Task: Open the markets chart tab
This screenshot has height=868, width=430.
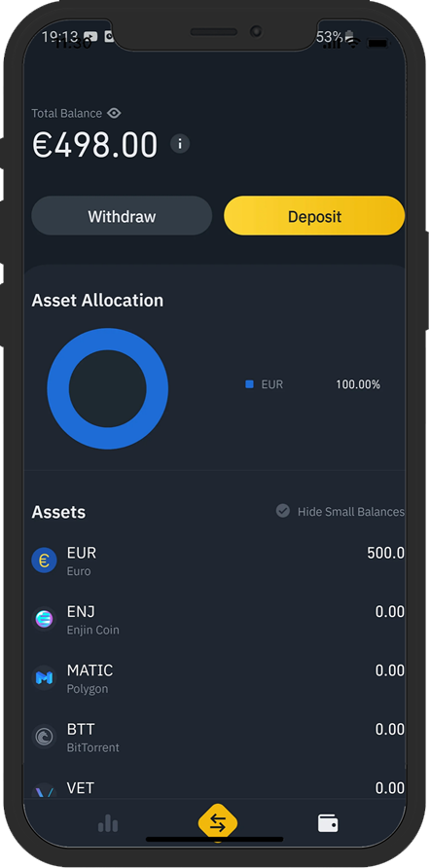Action: (x=108, y=823)
